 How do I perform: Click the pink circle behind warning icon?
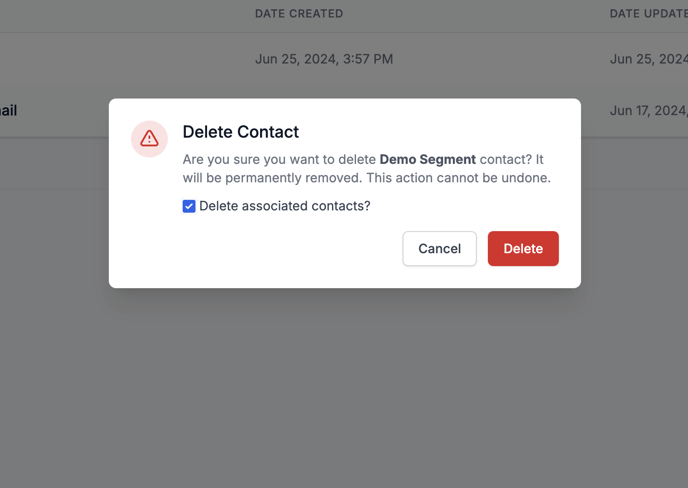149,139
